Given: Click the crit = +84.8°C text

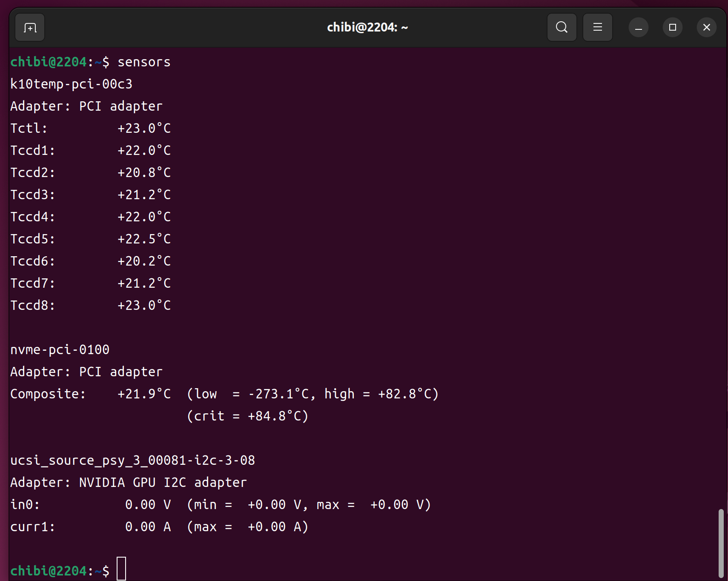Looking at the screenshot, I should point(247,416).
